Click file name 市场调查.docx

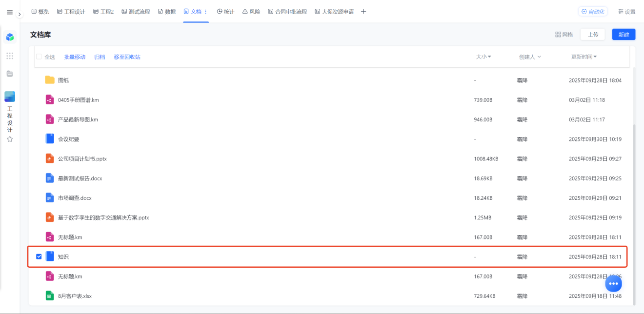(75, 198)
